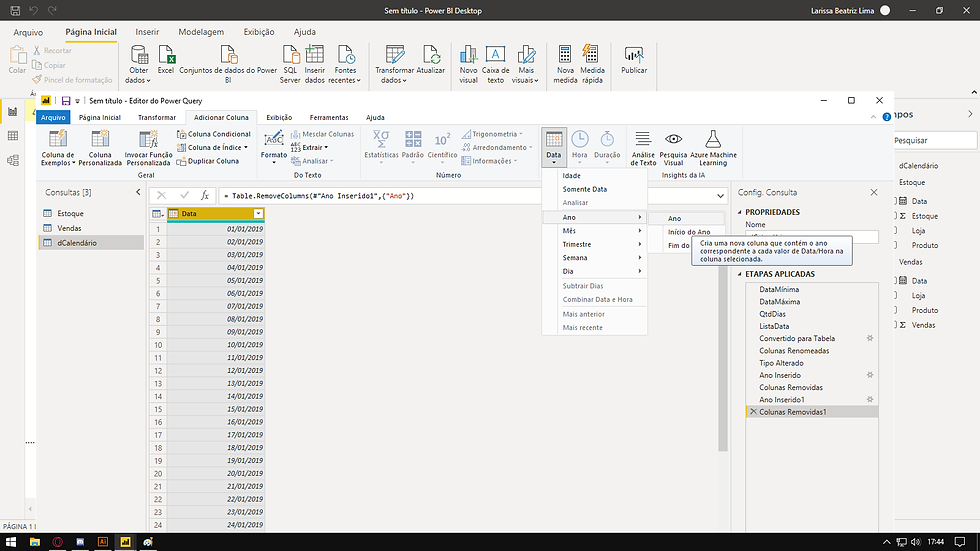Click Invocar Função Personalizada icon
The image size is (980, 551).
pos(148,139)
